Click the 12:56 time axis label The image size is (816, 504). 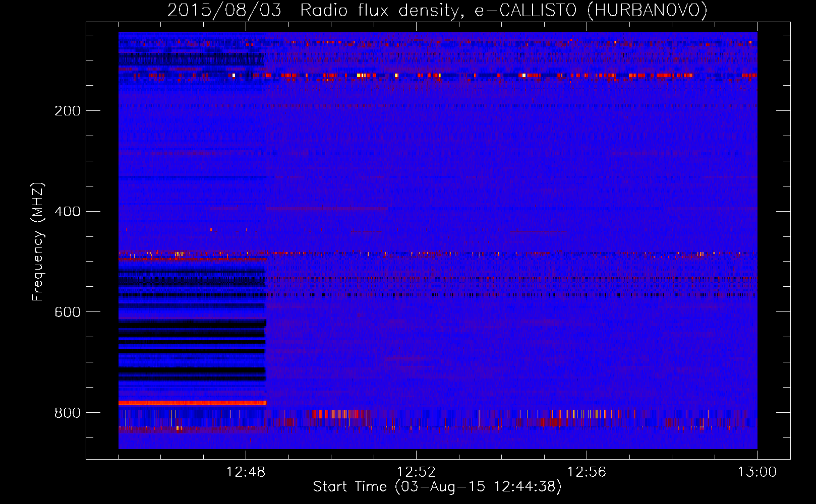pyautogui.click(x=587, y=472)
